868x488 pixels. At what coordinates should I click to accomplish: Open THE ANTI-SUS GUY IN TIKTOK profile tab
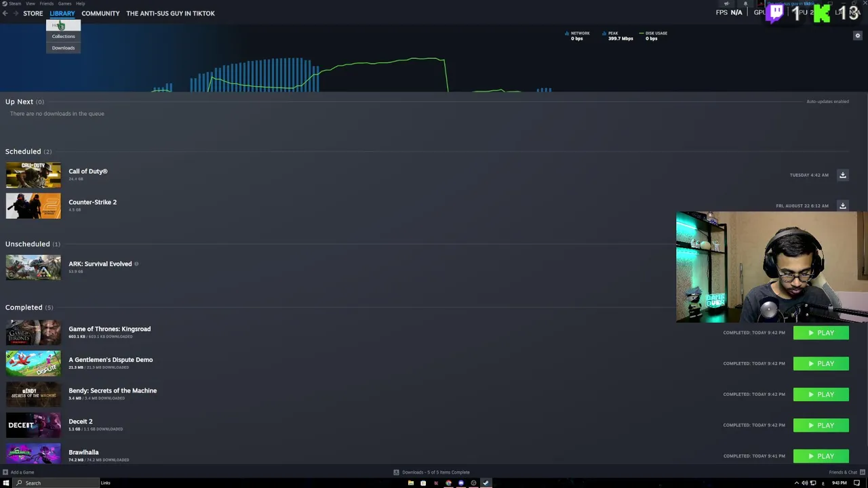(x=170, y=13)
